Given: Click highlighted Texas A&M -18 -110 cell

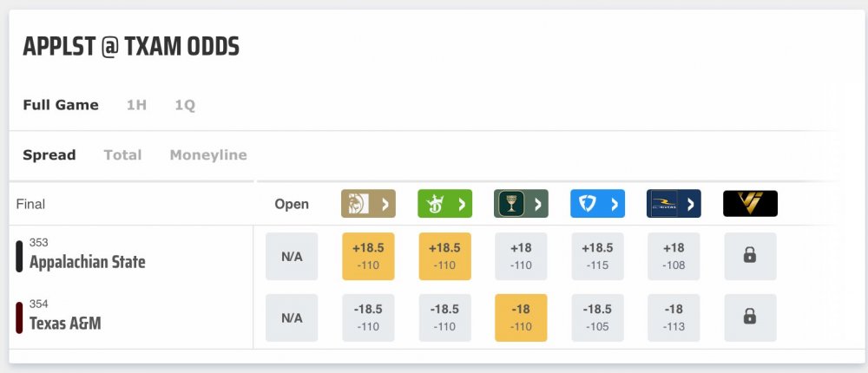Looking at the screenshot, I should pos(521,317).
